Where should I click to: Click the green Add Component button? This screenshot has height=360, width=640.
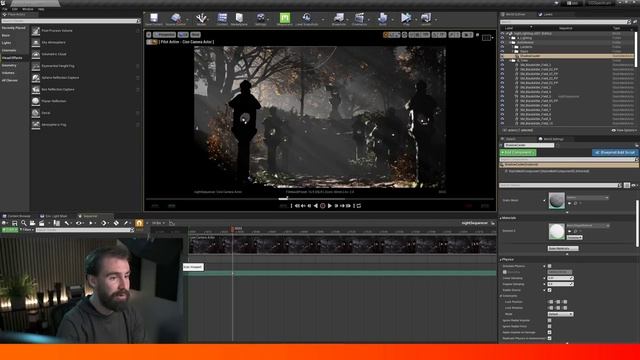coord(518,153)
